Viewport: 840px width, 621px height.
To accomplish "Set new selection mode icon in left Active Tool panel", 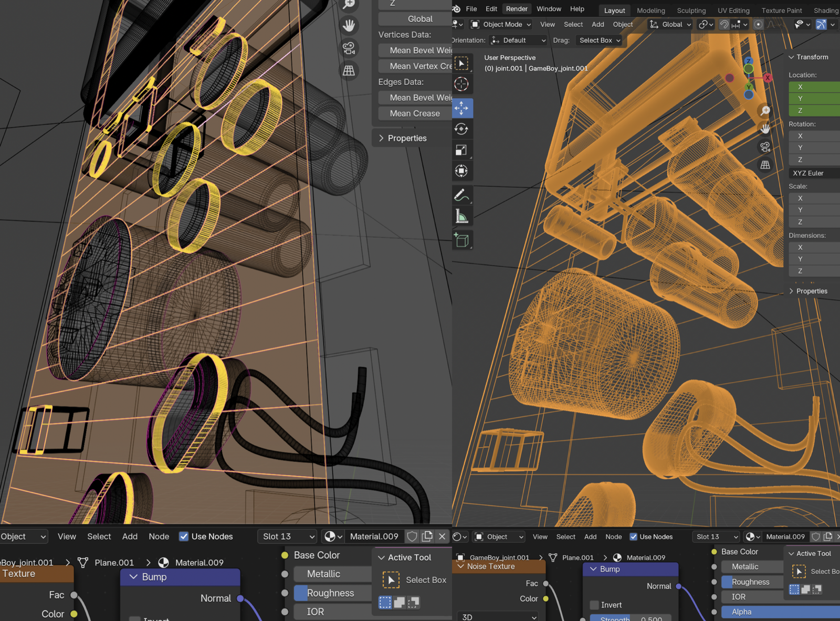I will coord(385,602).
